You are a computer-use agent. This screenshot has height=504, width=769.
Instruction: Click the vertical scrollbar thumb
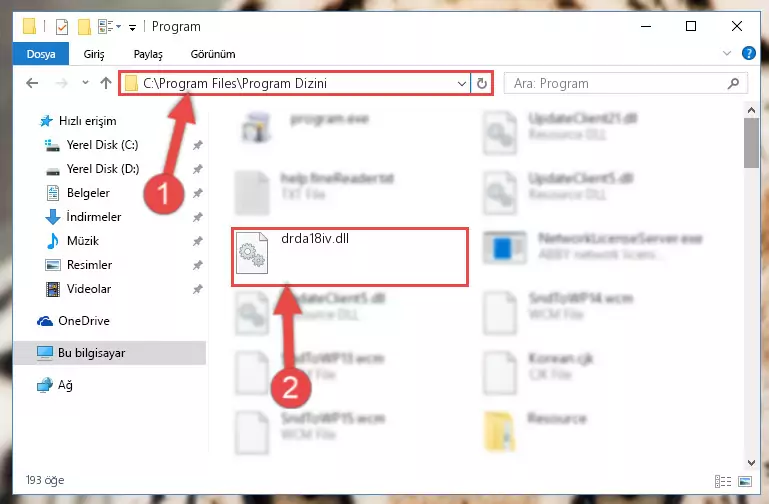tap(751, 143)
